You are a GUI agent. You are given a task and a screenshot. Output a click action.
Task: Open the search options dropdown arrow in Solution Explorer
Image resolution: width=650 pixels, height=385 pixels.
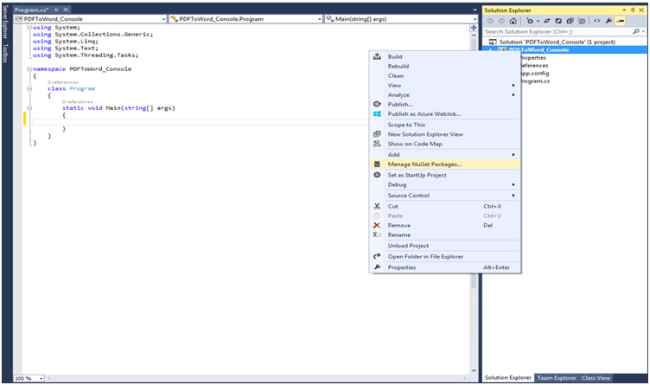pyautogui.click(x=643, y=31)
